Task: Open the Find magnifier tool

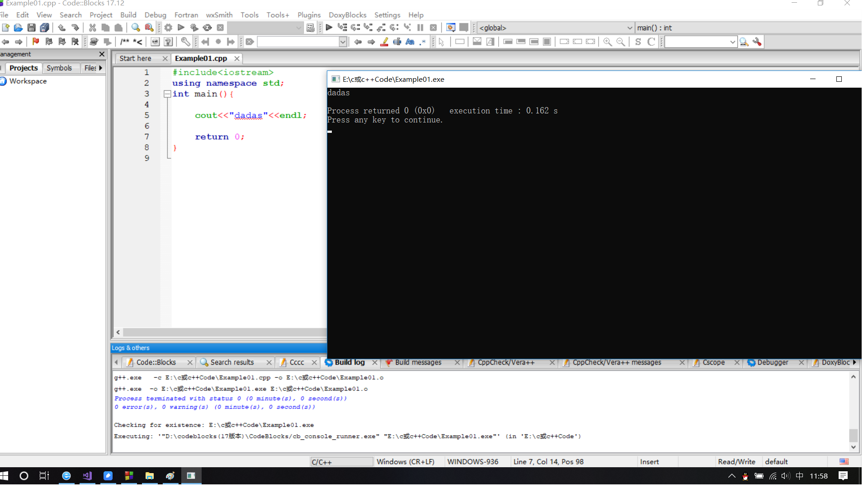Action: 135,28
